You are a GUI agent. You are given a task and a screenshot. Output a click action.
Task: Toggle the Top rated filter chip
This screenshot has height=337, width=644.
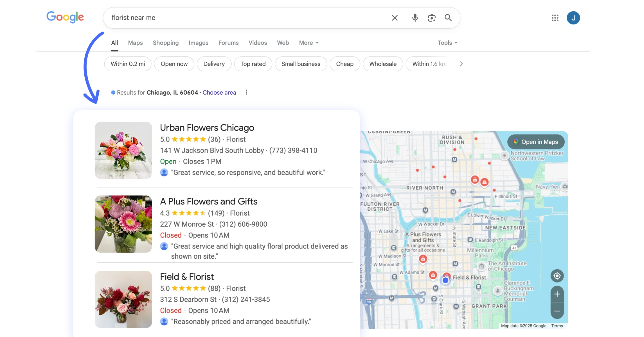pyautogui.click(x=253, y=64)
